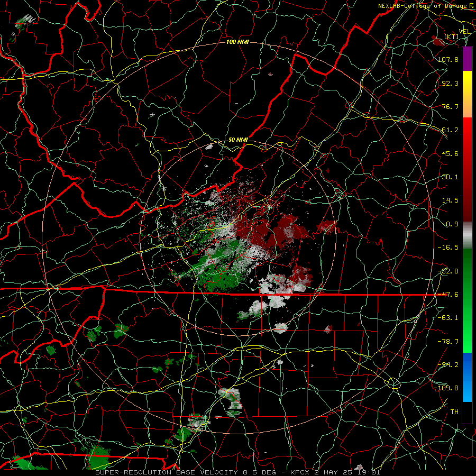The width and height of the screenshot is (476, 476).
Task: Click the VEL legend title
Action: [464, 32]
